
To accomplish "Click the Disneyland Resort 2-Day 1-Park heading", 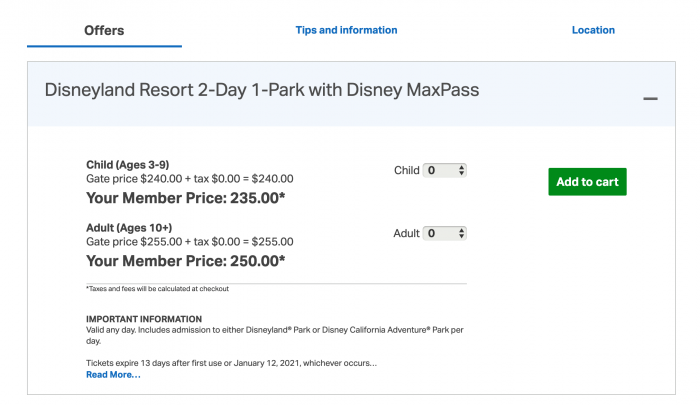I will [262, 90].
